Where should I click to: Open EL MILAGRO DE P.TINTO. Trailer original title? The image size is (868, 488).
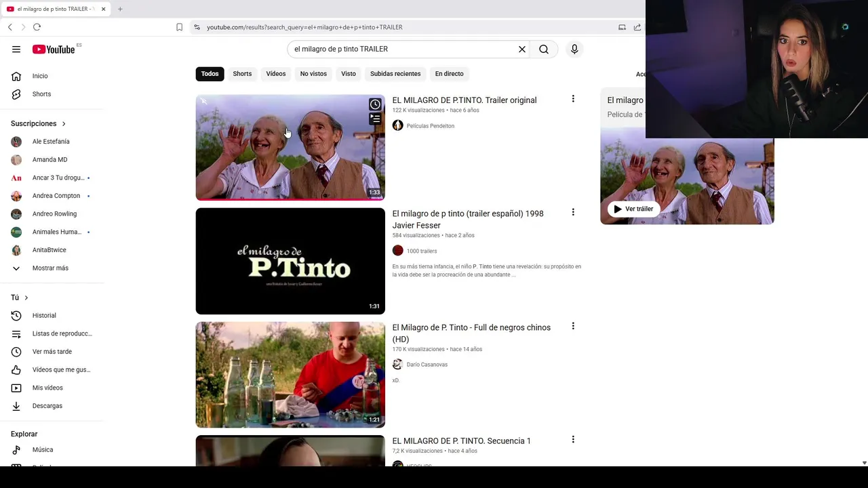[465, 100]
